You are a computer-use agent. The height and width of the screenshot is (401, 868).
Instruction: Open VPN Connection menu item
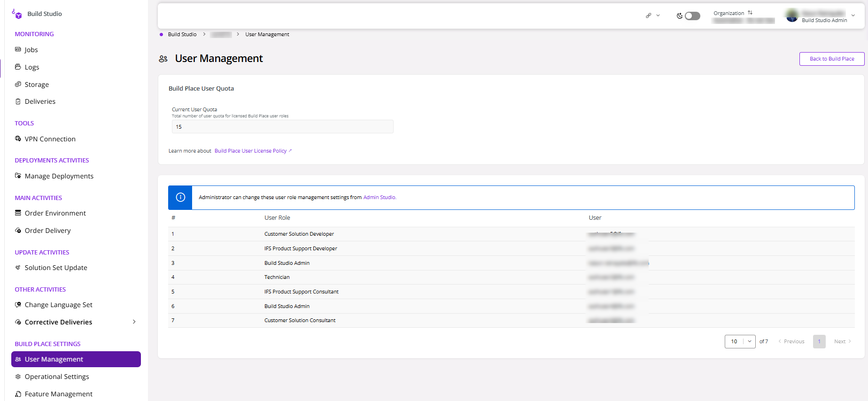[x=50, y=139]
